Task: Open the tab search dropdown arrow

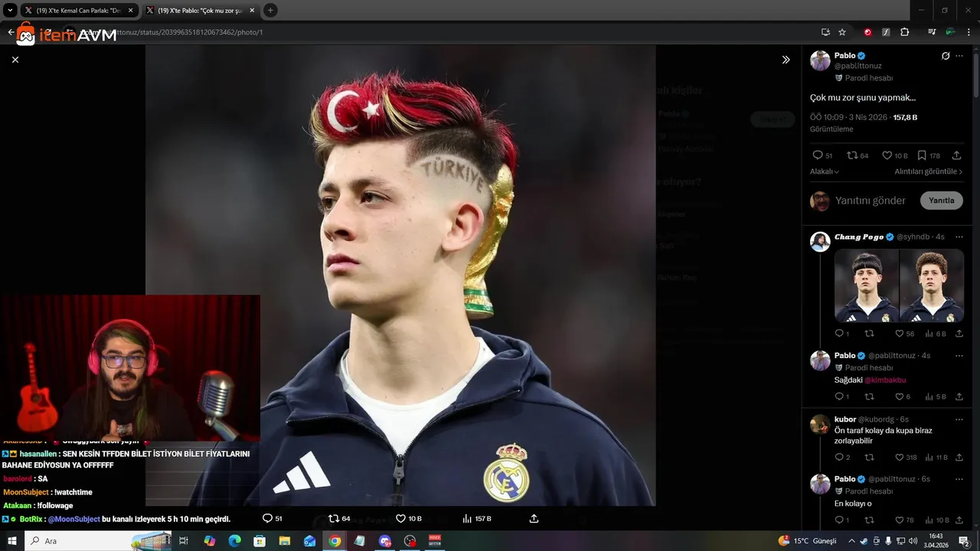Action: pyautogui.click(x=10, y=11)
